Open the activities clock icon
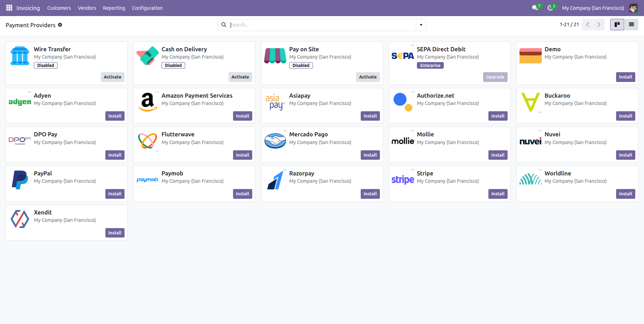This screenshot has width=644, height=324. (550, 8)
